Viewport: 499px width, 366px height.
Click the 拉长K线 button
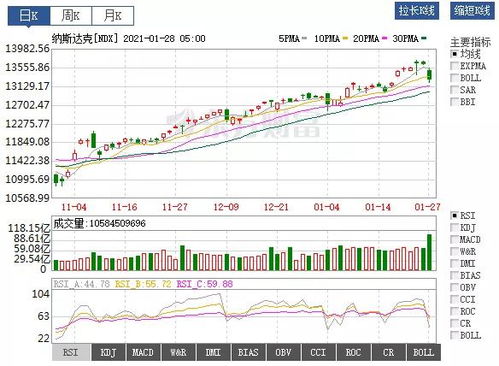coord(417,11)
